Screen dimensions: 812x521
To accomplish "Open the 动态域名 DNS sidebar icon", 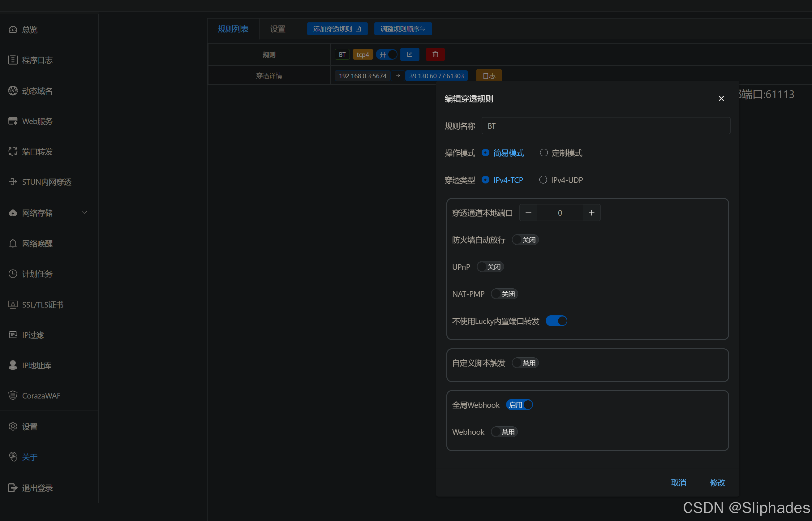I will (x=13, y=91).
